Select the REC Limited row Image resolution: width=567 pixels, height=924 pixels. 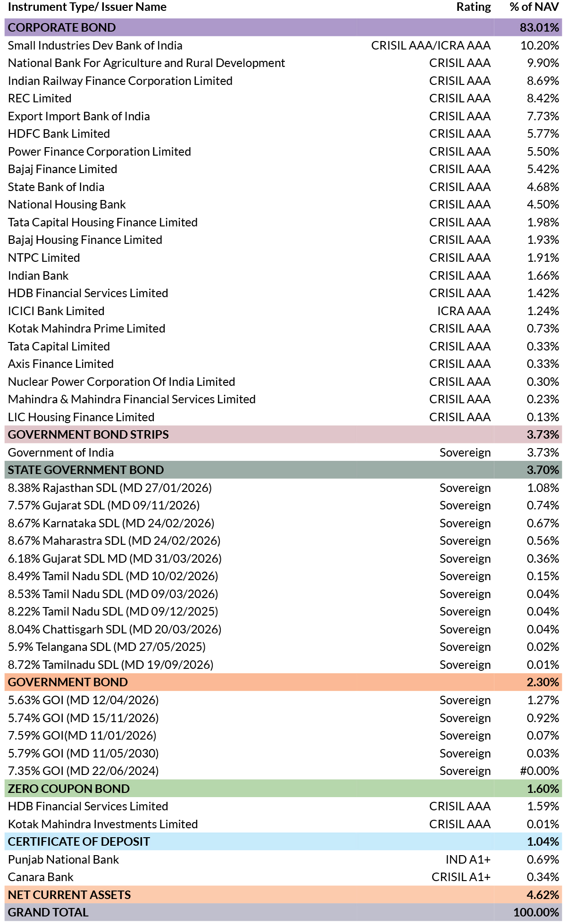(283, 98)
